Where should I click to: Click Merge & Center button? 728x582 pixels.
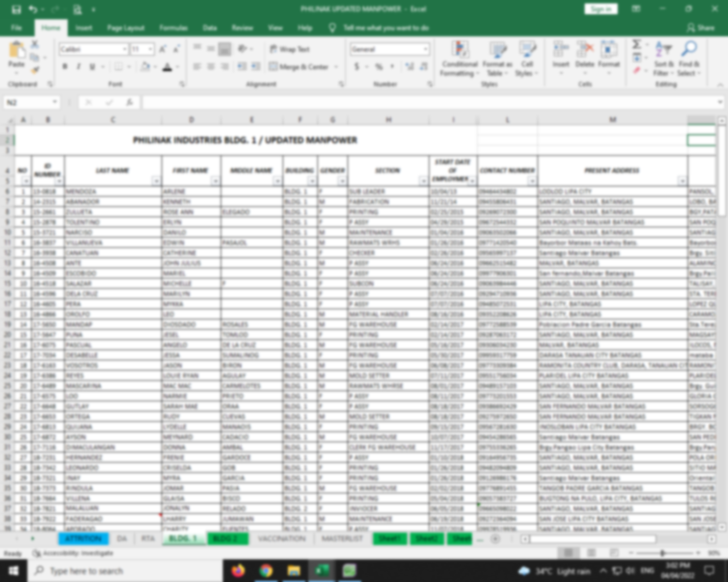299,67
